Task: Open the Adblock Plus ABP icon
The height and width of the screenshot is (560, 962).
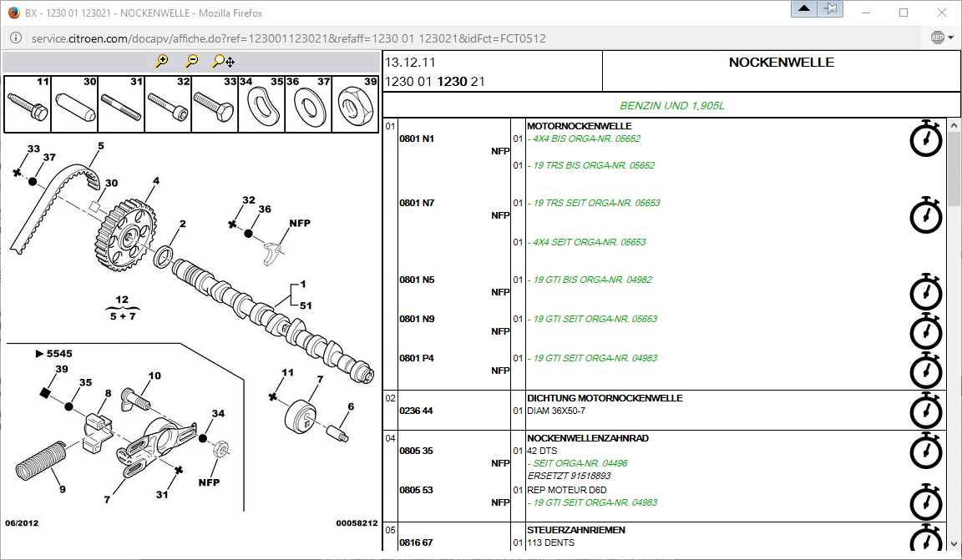Action: 938,38
